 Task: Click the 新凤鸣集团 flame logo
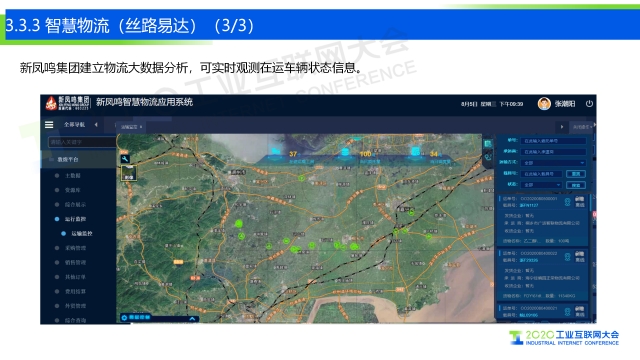pos(51,104)
